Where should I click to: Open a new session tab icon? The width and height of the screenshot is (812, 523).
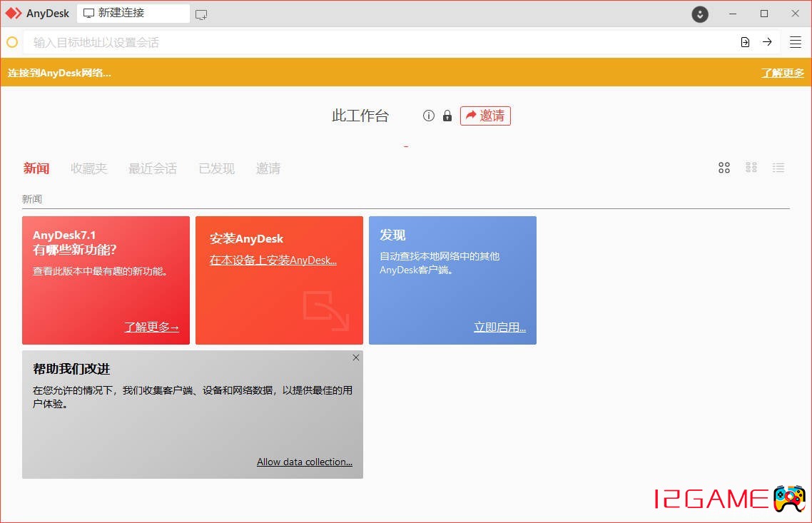(x=201, y=15)
